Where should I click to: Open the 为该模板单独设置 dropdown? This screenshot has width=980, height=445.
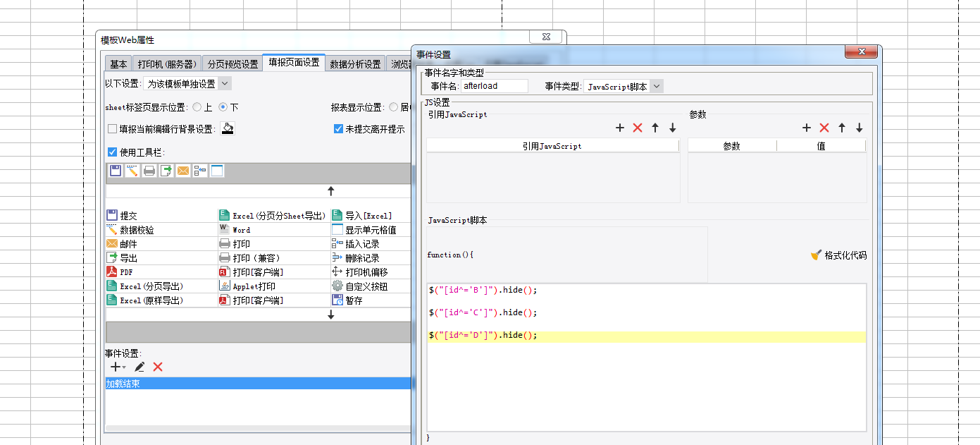pos(187,84)
